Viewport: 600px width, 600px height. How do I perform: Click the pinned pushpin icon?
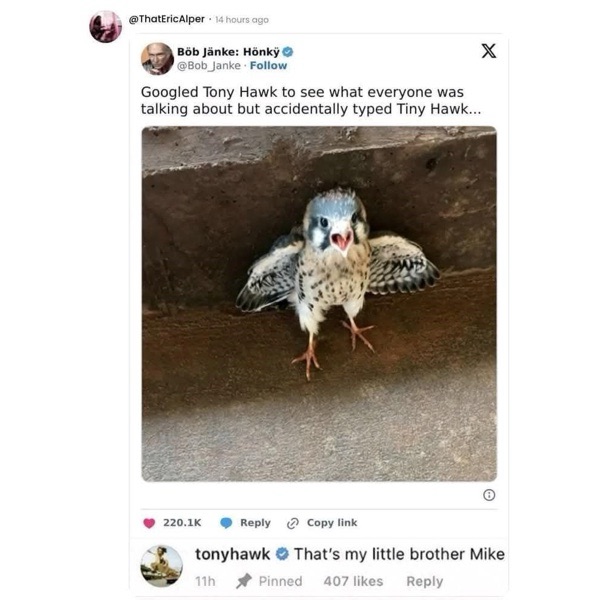pyautogui.click(x=243, y=581)
